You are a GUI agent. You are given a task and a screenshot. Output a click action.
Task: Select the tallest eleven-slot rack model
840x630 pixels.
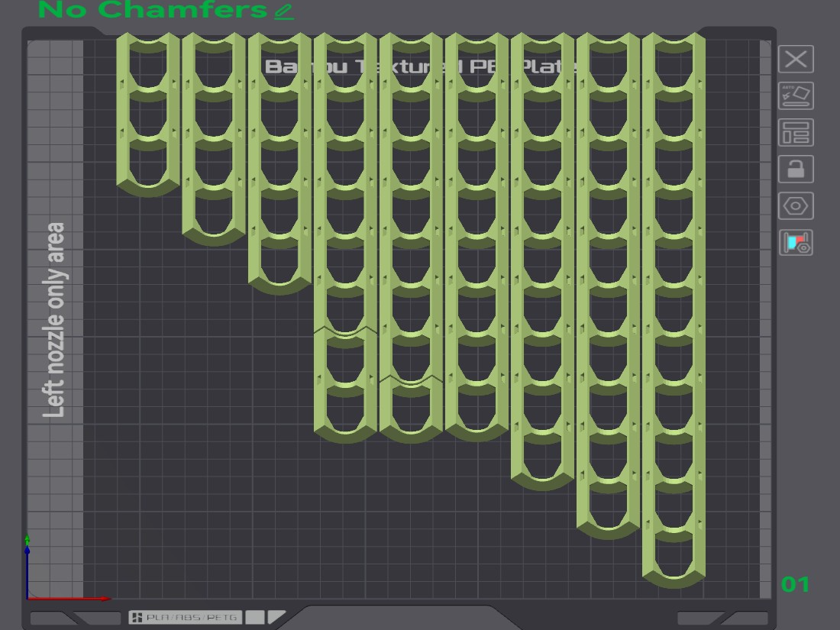point(674,311)
